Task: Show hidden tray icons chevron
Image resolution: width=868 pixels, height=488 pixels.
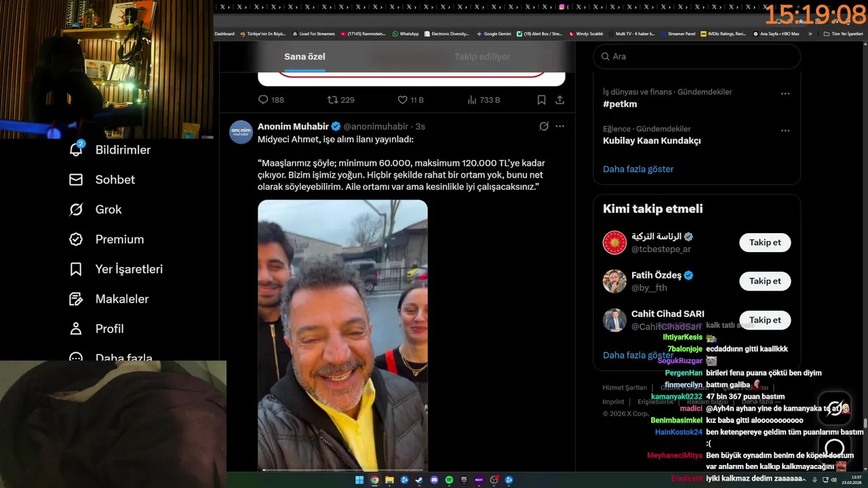Action: click(804, 480)
